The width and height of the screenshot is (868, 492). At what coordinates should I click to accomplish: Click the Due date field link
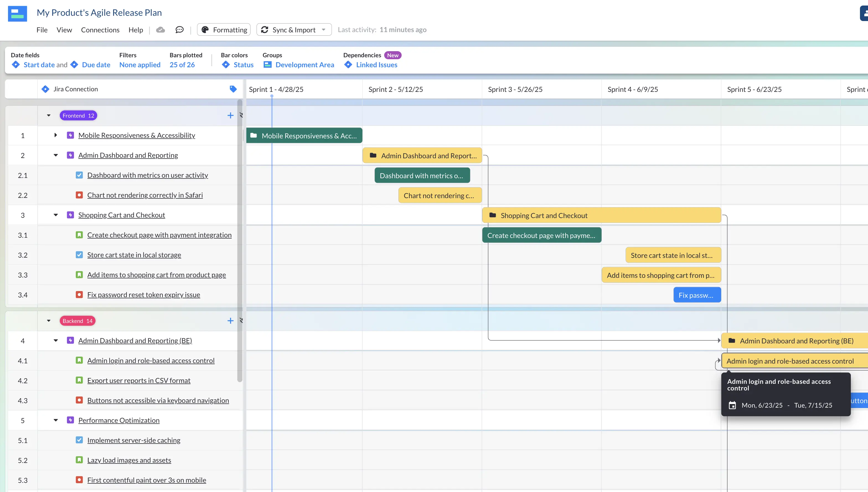(96, 64)
